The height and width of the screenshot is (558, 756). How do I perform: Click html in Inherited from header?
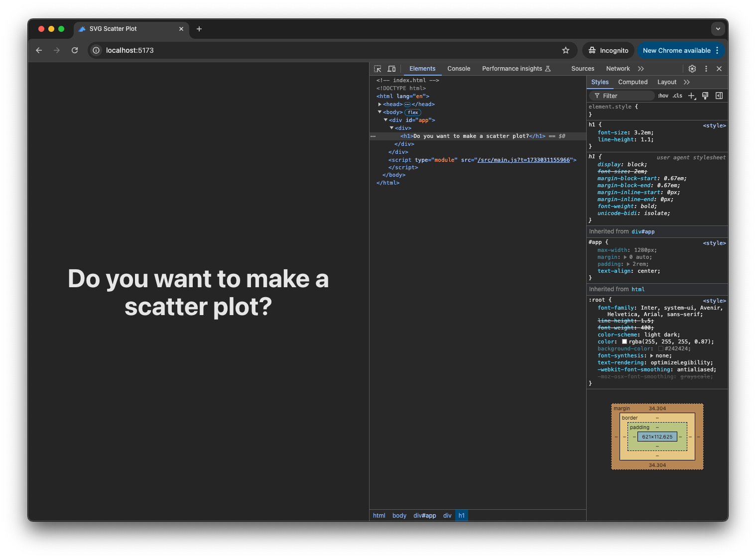(x=638, y=290)
